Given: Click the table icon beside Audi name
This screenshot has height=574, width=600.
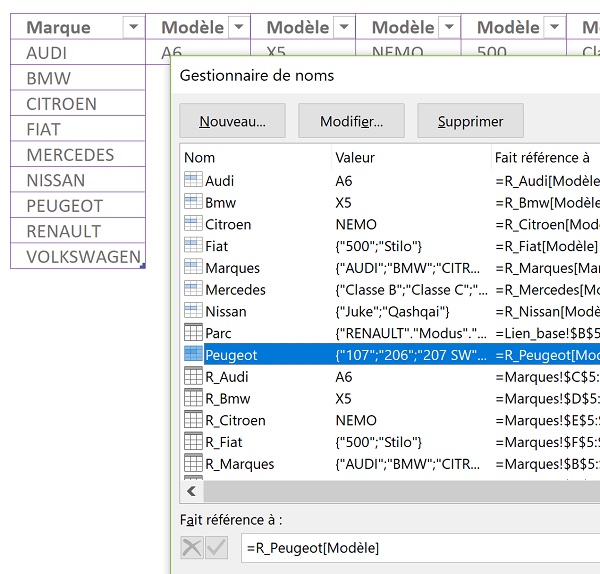Looking at the screenshot, I should click(193, 180).
